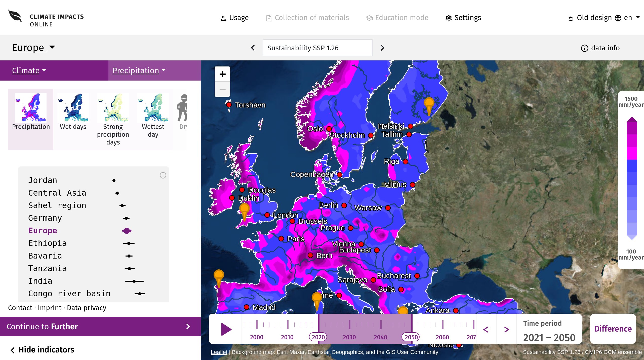Viewport: 644px width, 360px height.
Task: Open the Climate sector dropdown
Action: tap(29, 70)
